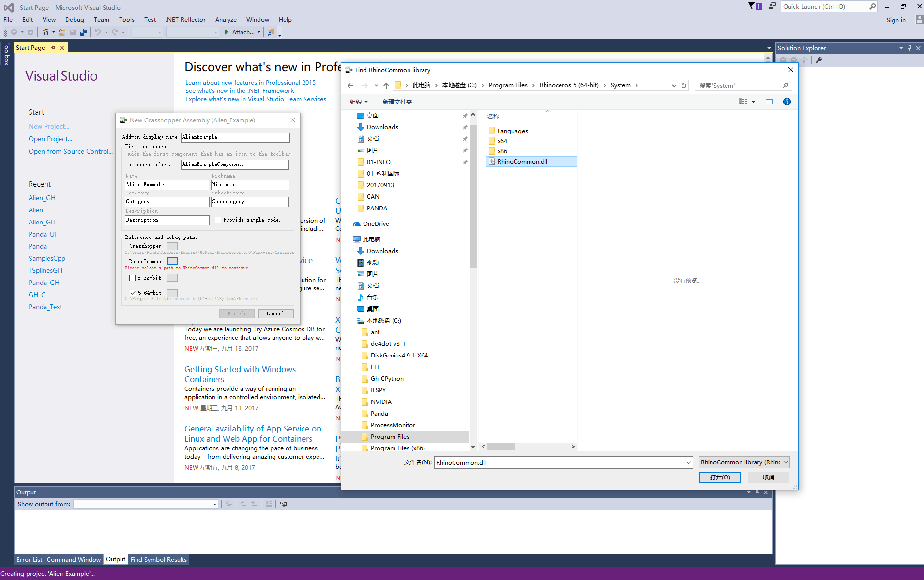Open the Debug menu
This screenshot has width=924, height=580.
(x=75, y=20)
